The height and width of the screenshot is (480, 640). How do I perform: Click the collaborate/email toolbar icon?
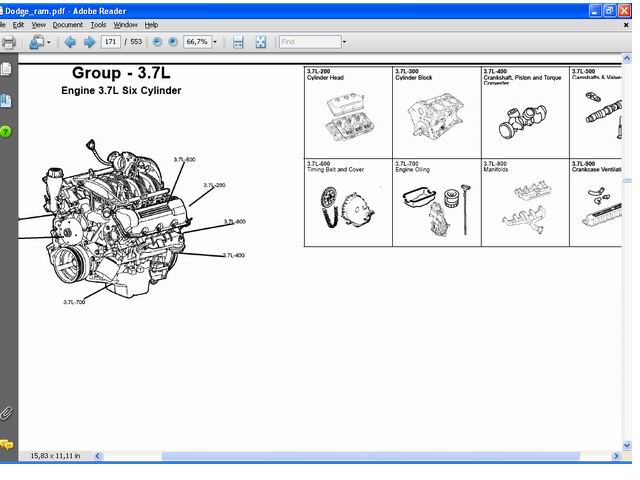37,42
